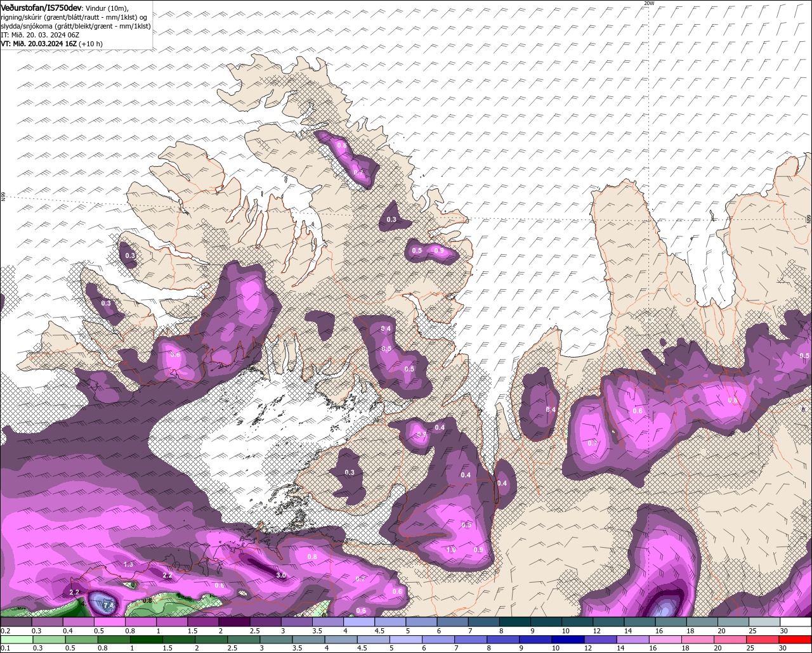
Task: Select the white snow legend swatch labelled 30
Action: pyautogui.click(x=796, y=622)
